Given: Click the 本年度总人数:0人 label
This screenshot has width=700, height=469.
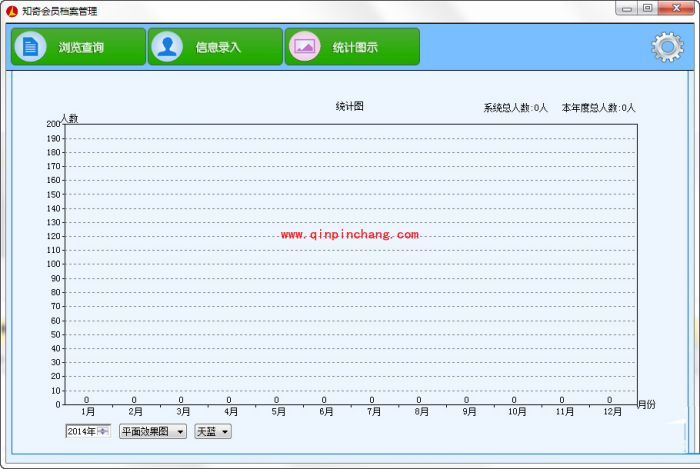Looking at the screenshot, I should click(598, 108).
